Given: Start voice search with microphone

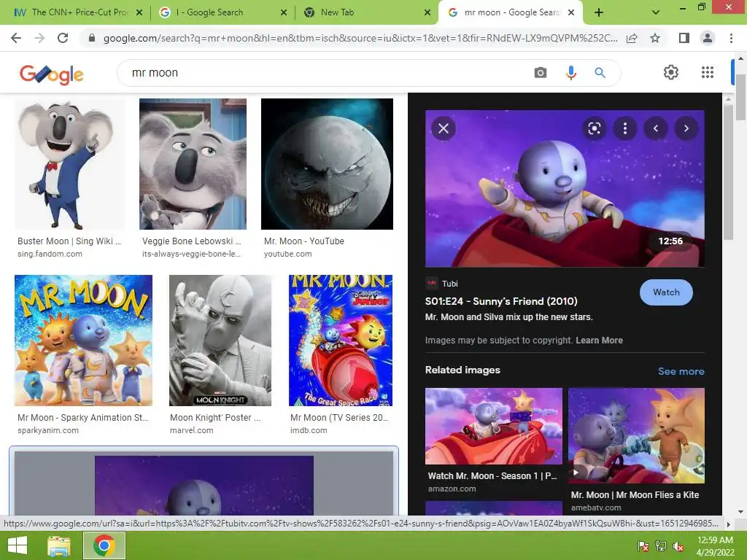Looking at the screenshot, I should click(570, 73).
